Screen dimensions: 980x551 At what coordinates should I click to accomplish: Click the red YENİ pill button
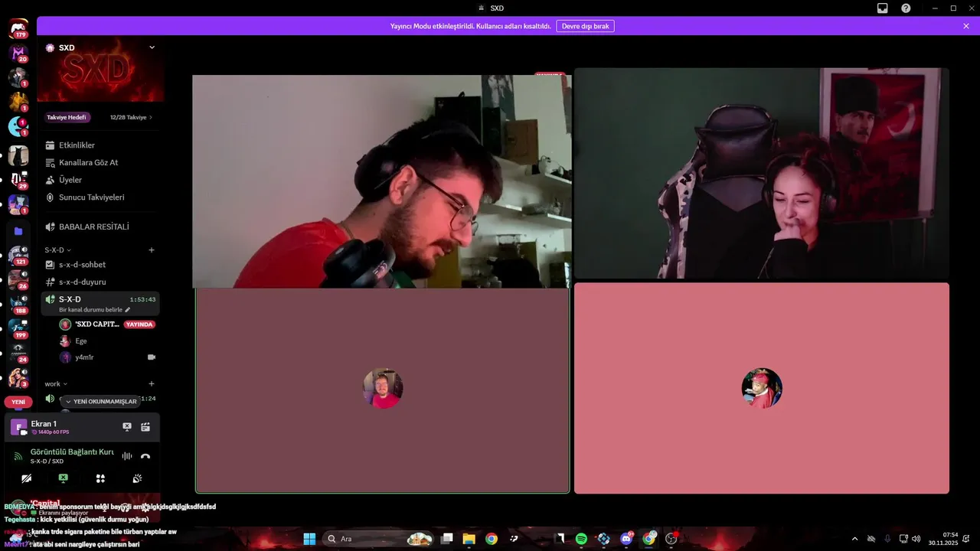(x=18, y=402)
